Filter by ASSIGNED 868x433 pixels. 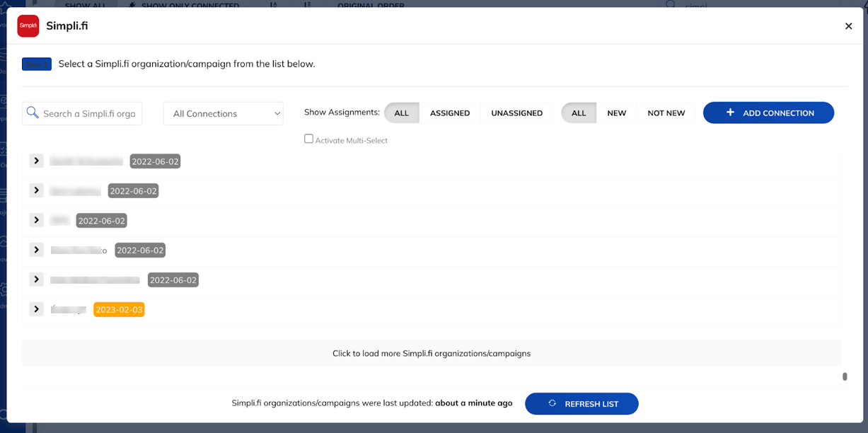coord(450,113)
